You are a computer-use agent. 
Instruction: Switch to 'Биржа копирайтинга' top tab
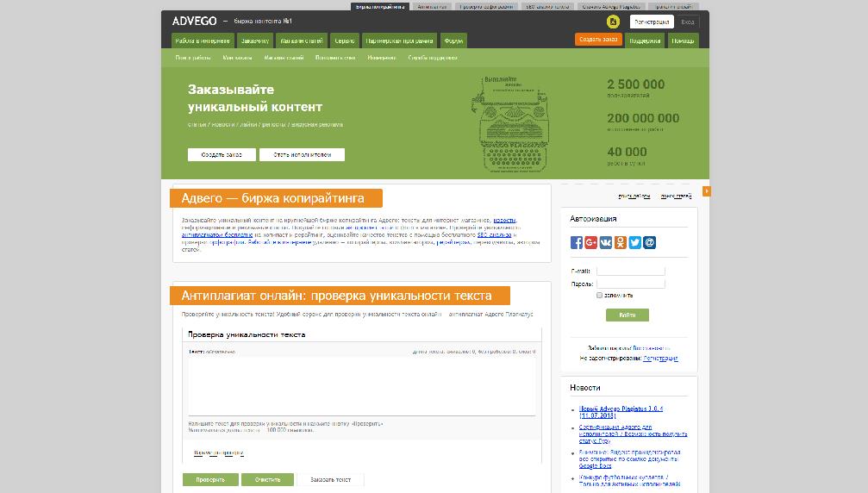pos(380,7)
